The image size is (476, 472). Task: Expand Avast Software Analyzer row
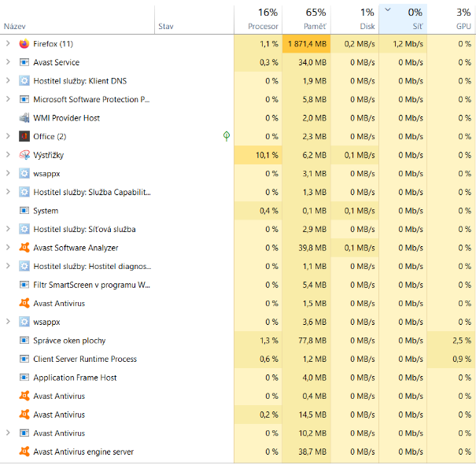pyautogui.click(x=8, y=247)
